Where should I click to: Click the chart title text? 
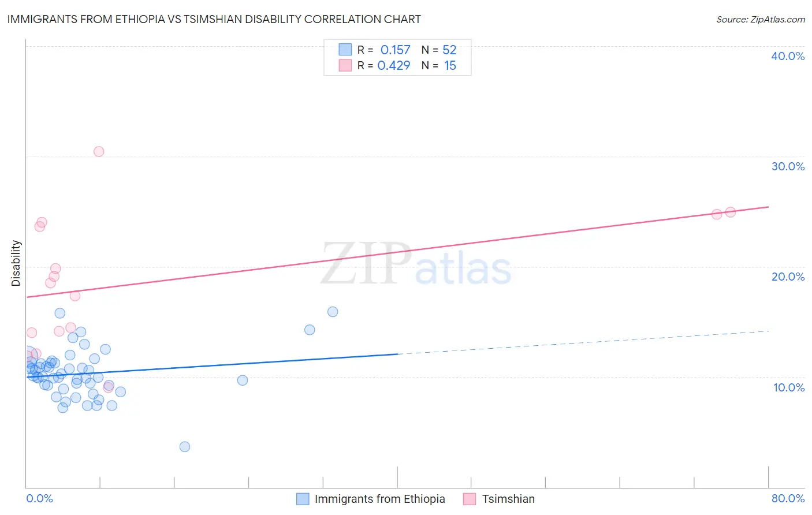(214, 19)
